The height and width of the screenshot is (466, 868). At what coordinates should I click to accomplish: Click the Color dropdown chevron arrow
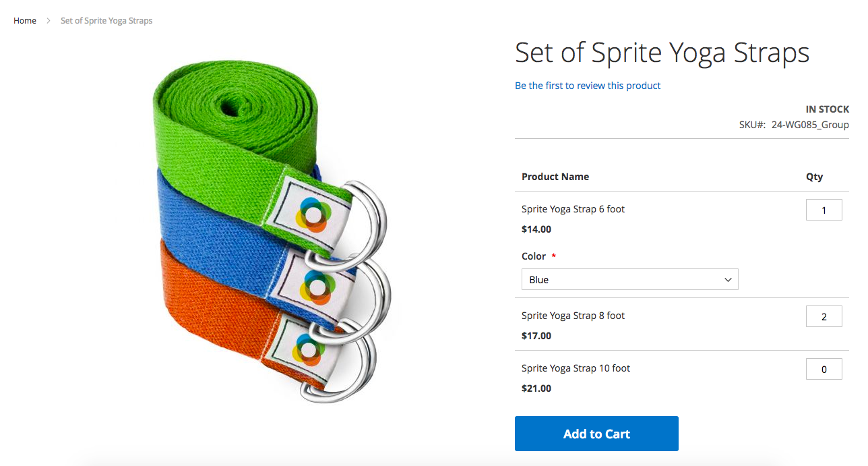coord(728,279)
